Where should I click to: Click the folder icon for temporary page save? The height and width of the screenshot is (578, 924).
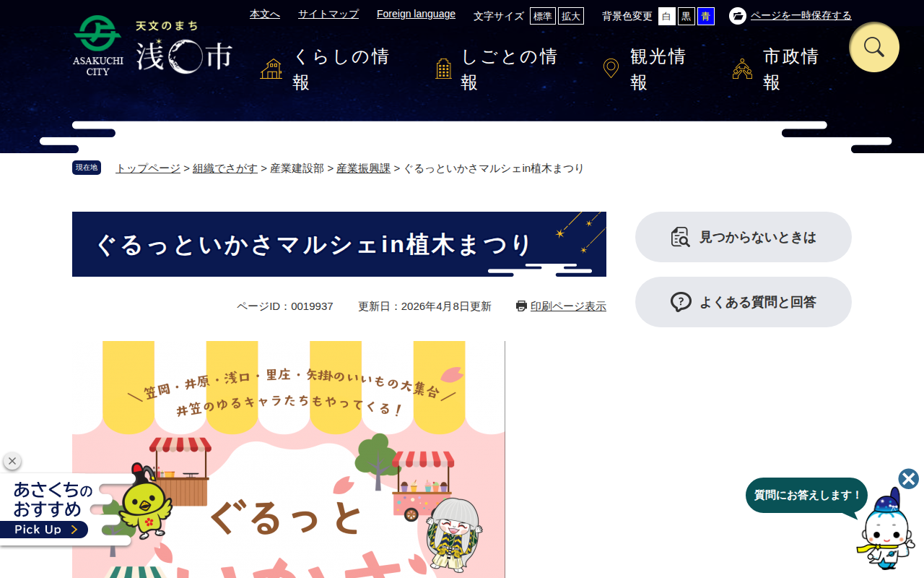coord(738,16)
